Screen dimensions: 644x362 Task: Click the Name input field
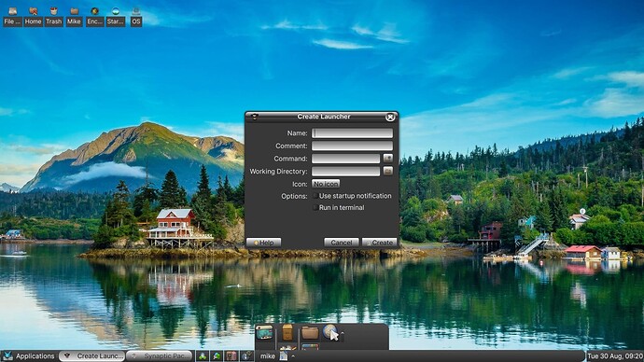352,133
